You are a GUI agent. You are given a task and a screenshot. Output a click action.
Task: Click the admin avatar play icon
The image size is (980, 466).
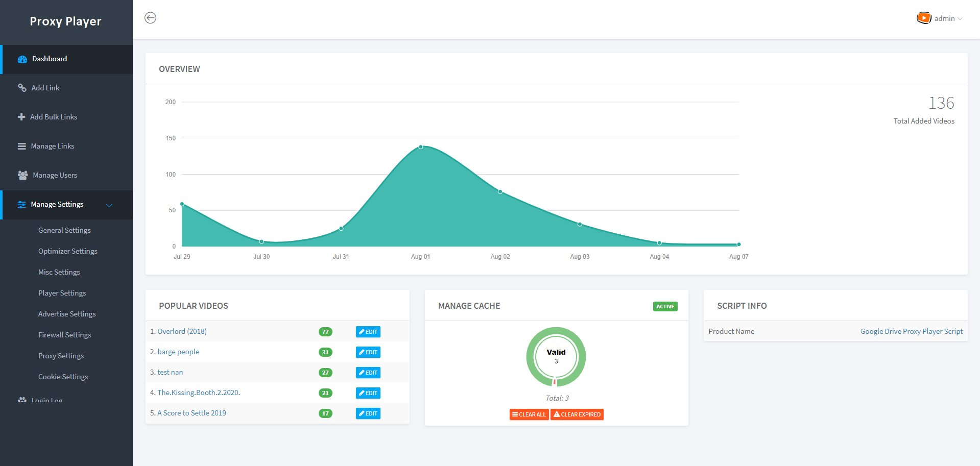[x=923, y=18]
